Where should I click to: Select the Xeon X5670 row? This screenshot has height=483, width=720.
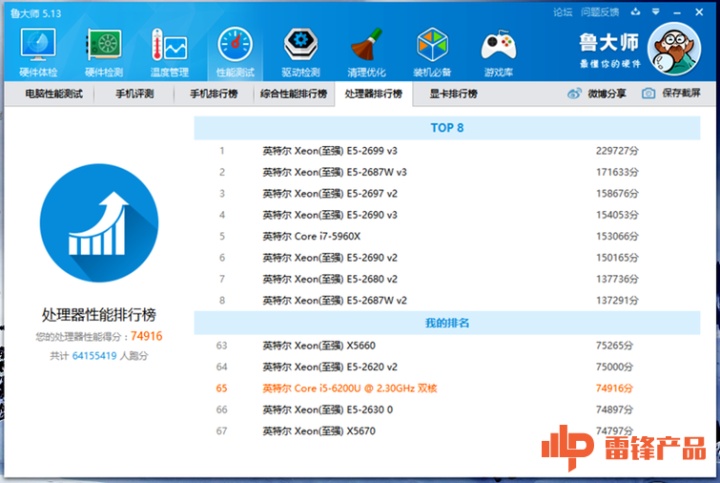point(447,431)
